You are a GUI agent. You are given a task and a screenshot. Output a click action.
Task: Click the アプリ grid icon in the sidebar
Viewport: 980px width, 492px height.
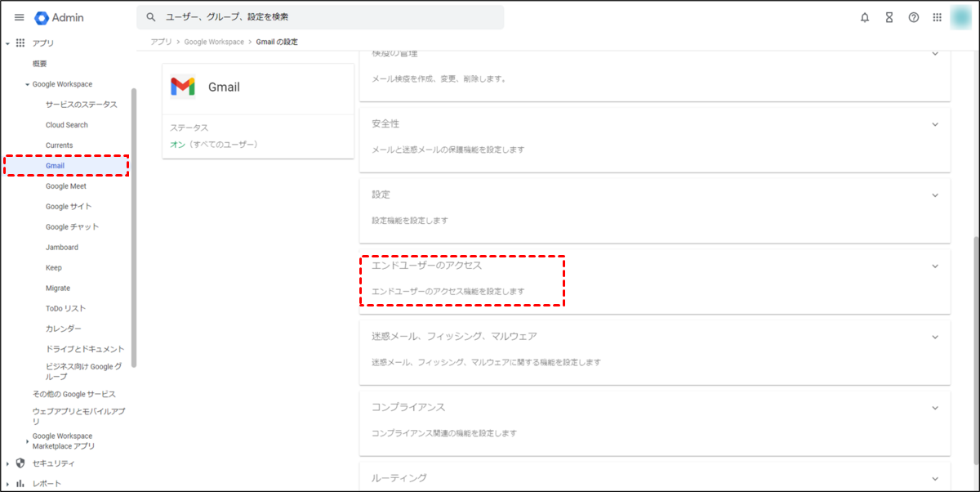coord(20,42)
